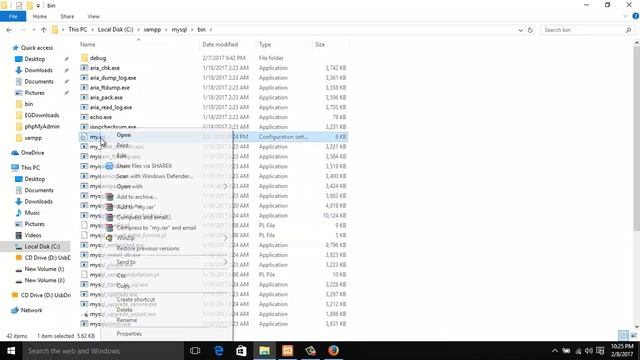Screen dimensions: 640x360
Task: Switch to the Share ribbon tab
Action: pyautogui.click(x=67, y=17)
